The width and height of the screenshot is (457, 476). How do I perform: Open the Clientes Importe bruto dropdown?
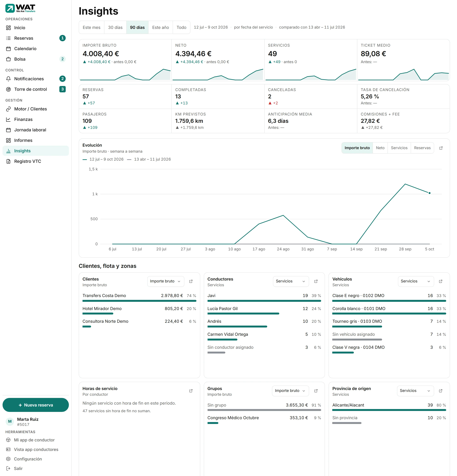pyautogui.click(x=165, y=281)
